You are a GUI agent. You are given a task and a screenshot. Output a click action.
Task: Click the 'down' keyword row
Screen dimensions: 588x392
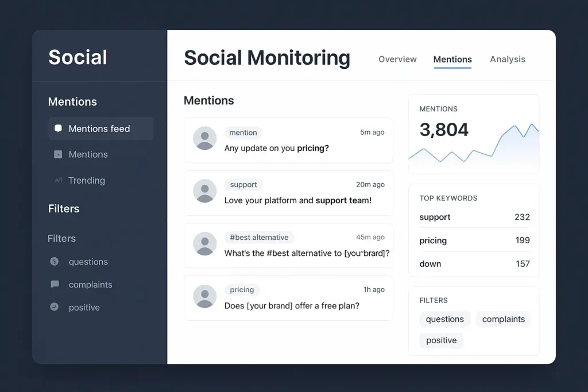(x=474, y=264)
